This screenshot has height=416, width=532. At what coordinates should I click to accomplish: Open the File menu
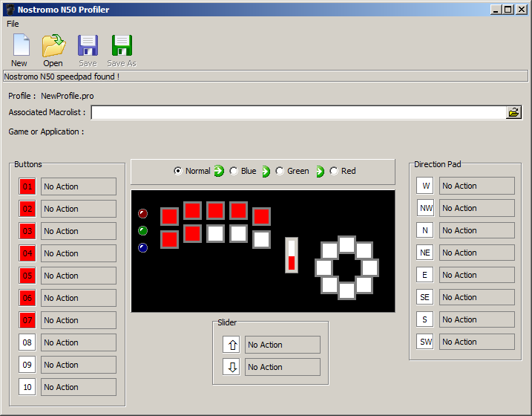coord(13,24)
